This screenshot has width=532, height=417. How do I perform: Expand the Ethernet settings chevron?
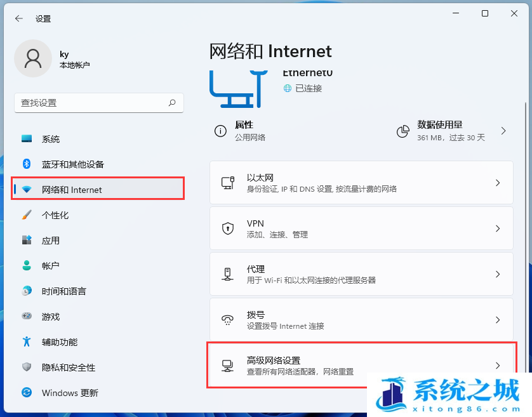pyautogui.click(x=498, y=183)
